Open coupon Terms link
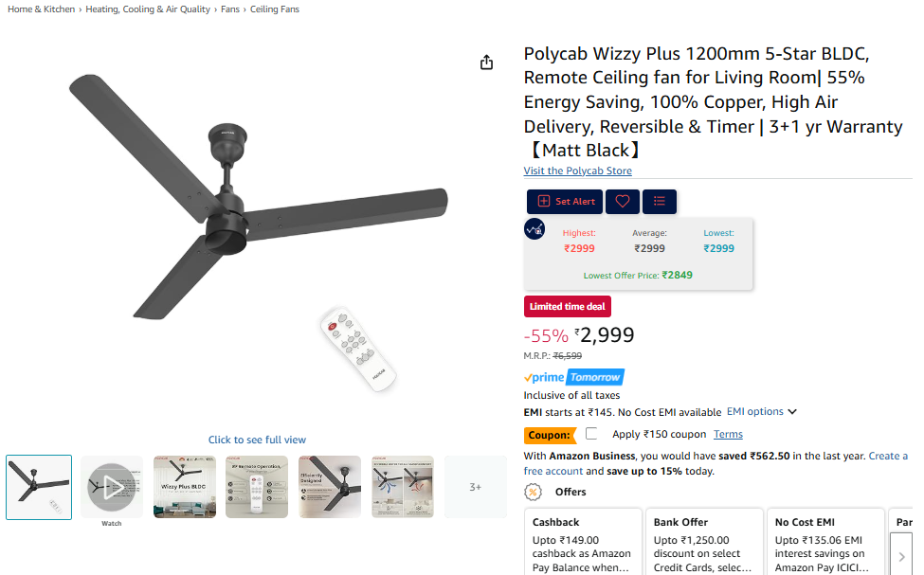This screenshot has width=924, height=575. point(728,434)
